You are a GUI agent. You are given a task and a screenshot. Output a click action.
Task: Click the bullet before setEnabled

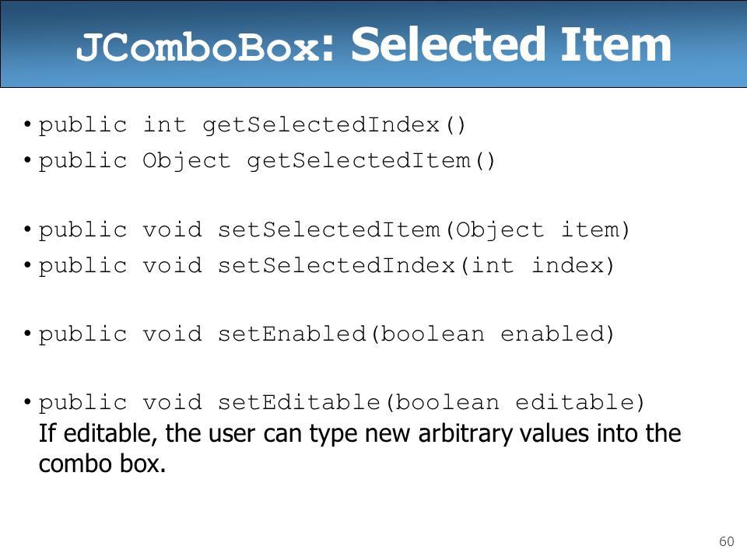pyautogui.click(x=28, y=334)
